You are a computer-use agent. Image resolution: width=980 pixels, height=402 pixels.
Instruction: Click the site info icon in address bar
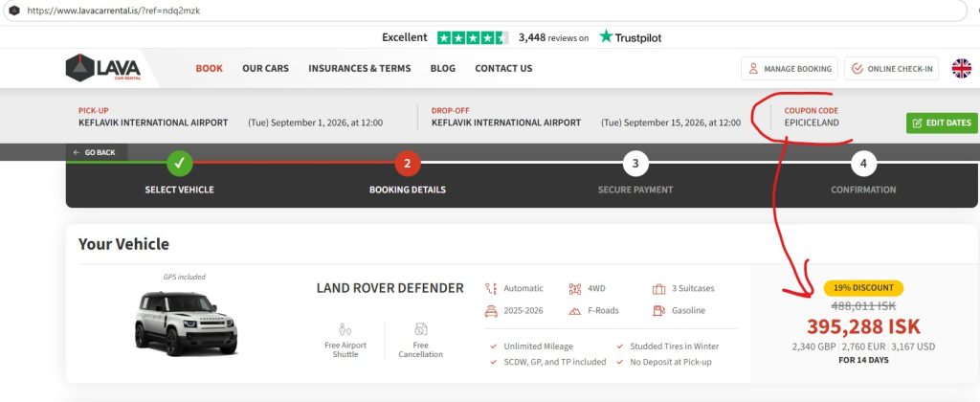pyautogui.click(x=13, y=11)
